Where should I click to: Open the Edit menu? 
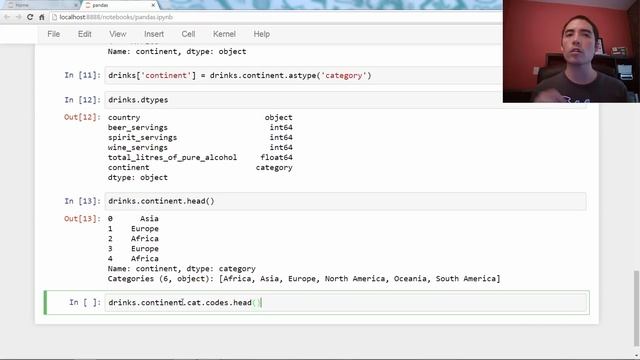tap(84, 34)
